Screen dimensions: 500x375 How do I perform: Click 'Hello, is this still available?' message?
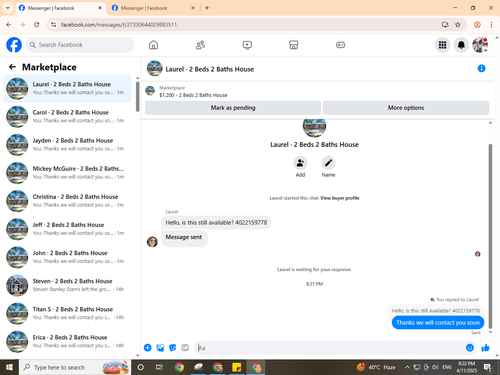pos(216,222)
